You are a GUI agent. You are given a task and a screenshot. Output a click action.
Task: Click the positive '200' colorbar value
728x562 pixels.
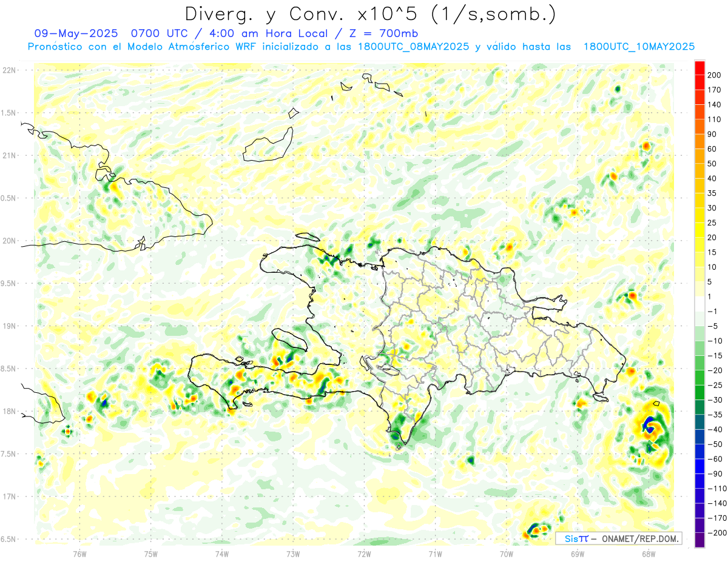[714, 75]
